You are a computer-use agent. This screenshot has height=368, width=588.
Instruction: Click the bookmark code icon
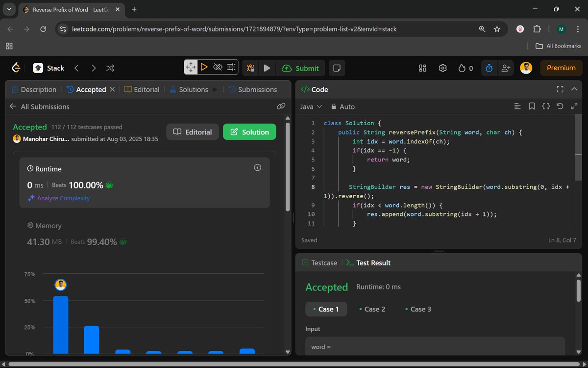coord(532,106)
